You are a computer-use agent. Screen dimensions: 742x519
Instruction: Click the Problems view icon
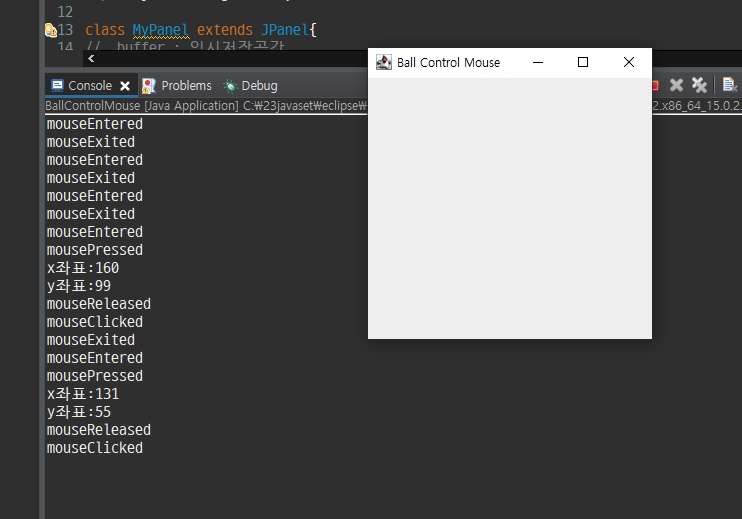point(149,86)
